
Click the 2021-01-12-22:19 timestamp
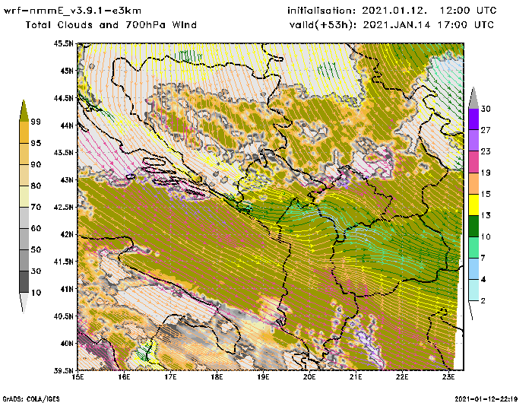486,398
